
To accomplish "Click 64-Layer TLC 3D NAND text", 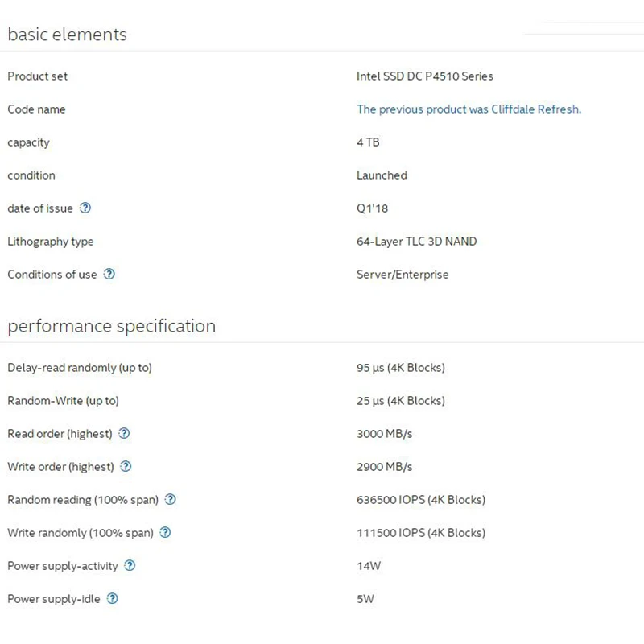I will click(x=416, y=242).
